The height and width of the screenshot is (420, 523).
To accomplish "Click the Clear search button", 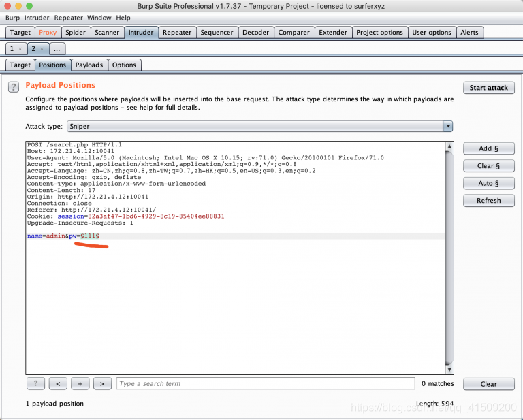I will tap(489, 384).
